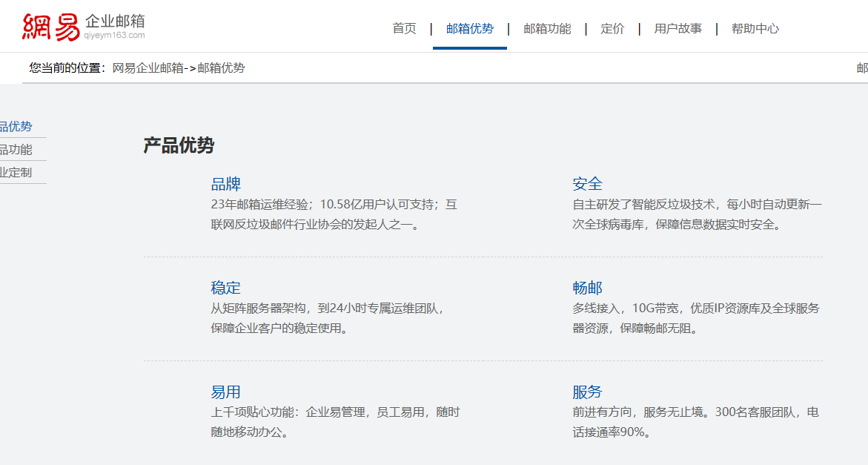
Task: Click the 稳定 advantage heading
Action: pos(226,288)
